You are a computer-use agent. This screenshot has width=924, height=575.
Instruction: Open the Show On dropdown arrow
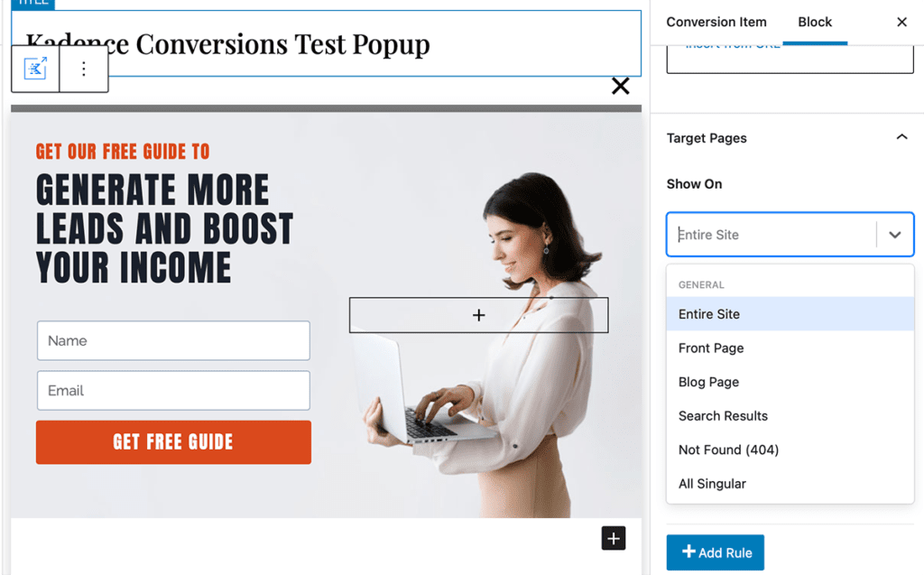click(x=894, y=235)
